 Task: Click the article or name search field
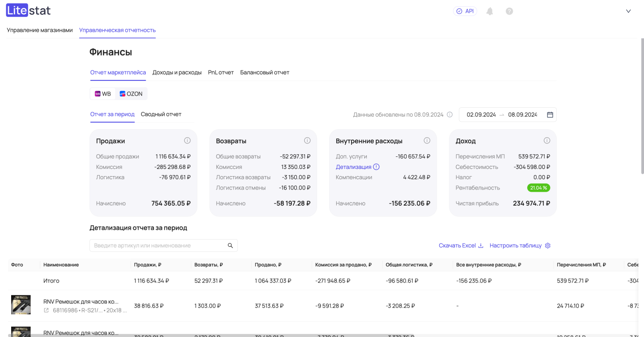pos(159,245)
